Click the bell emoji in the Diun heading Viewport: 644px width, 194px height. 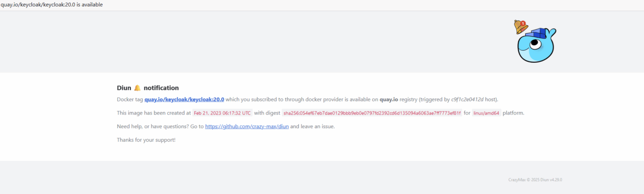click(137, 88)
